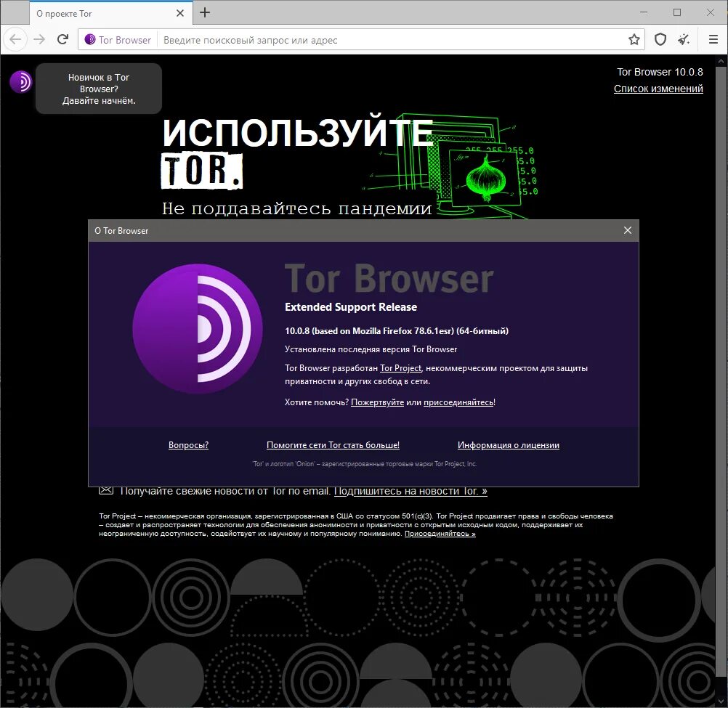Open the 'Вопросы?' link

point(188,445)
